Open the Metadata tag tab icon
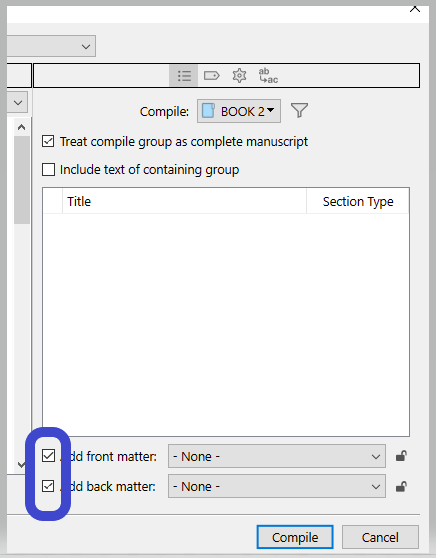 coord(211,75)
